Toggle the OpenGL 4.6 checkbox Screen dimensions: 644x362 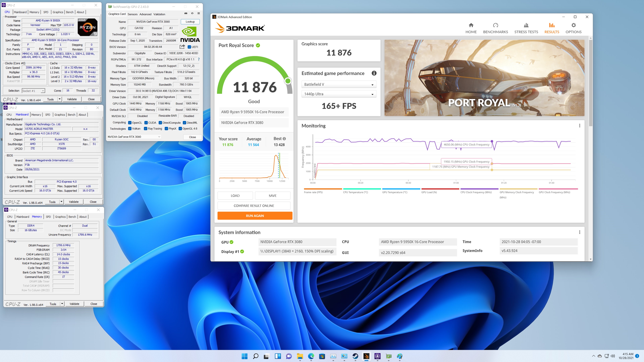180,129
